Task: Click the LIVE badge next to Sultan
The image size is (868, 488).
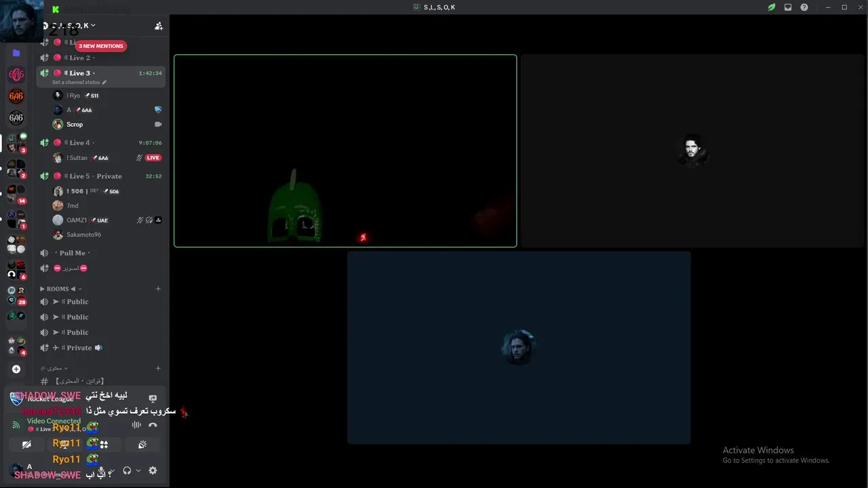Action: pos(153,158)
